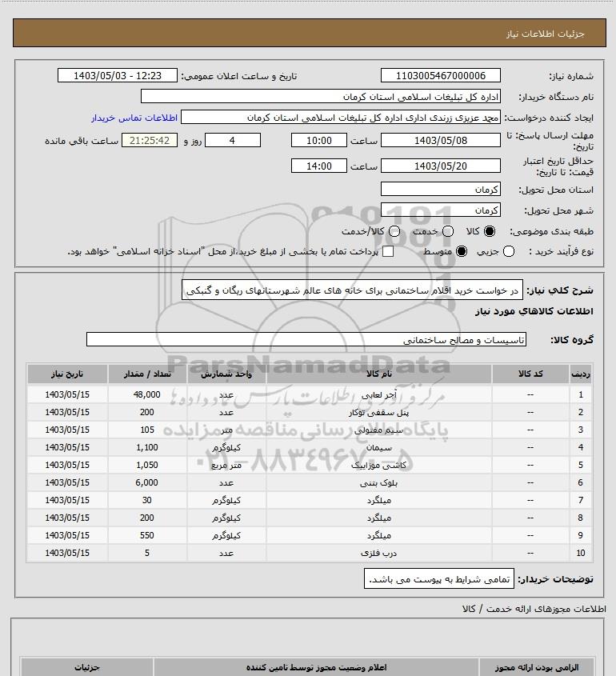Click the remaining time countdown 21:25:42
Screen dimensions: 616x676
(150, 140)
